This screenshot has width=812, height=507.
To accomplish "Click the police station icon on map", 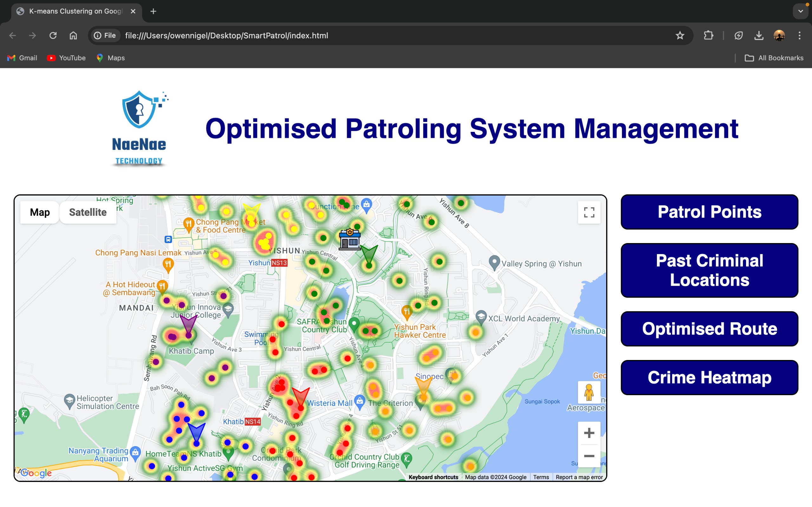I will [x=350, y=240].
